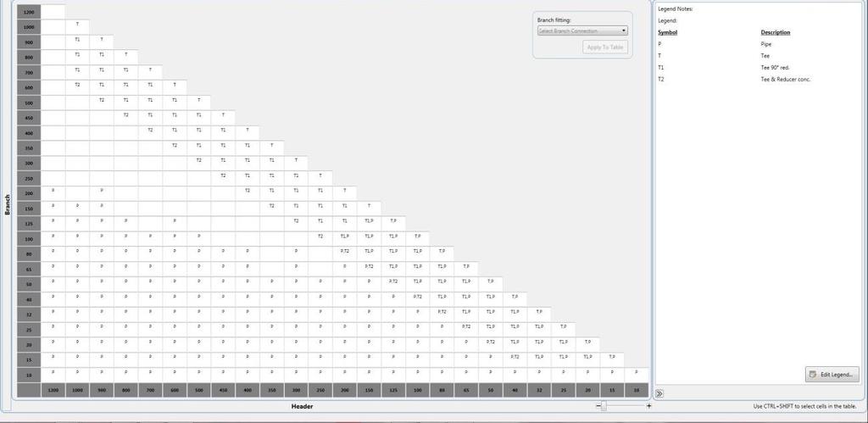
Task: Select the 65 column header at bottom
Action: point(466,390)
